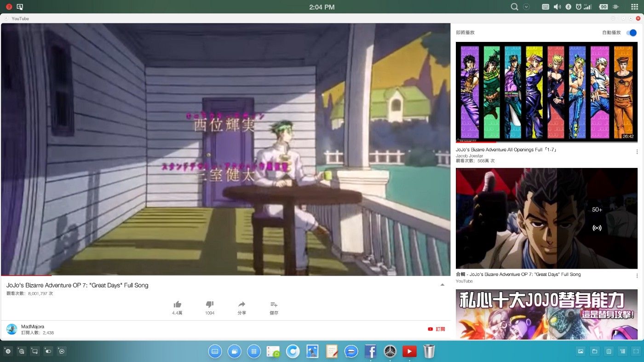
Task: Open "JoJo's Bizarre Adventure All Openings Full" title link
Action: pos(506,150)
